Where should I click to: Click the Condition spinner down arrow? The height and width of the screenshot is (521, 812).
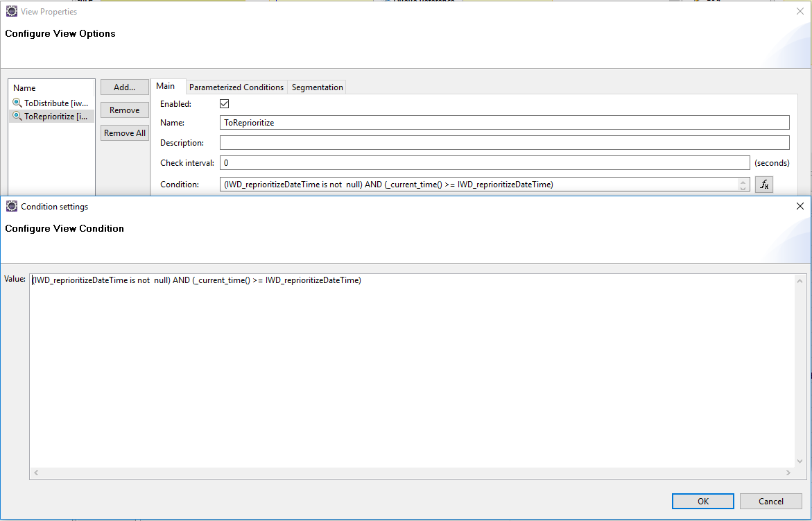click(x=743, y=187)
